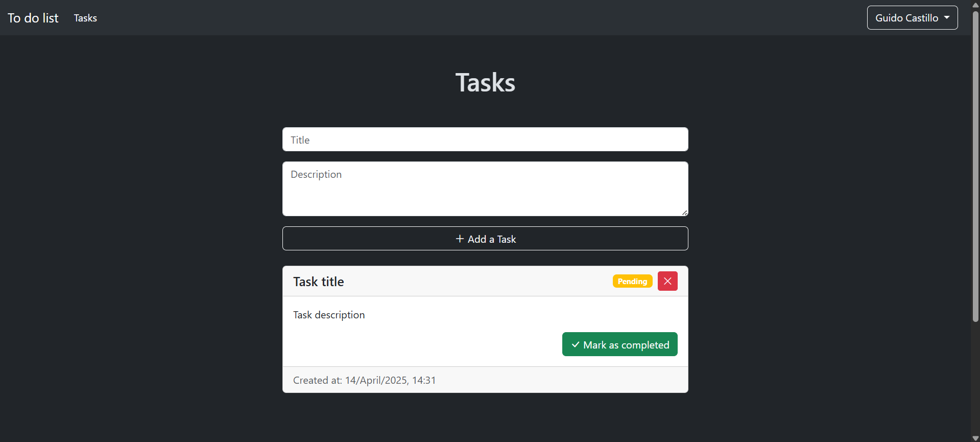Mark the task as completed

point(619,344)
